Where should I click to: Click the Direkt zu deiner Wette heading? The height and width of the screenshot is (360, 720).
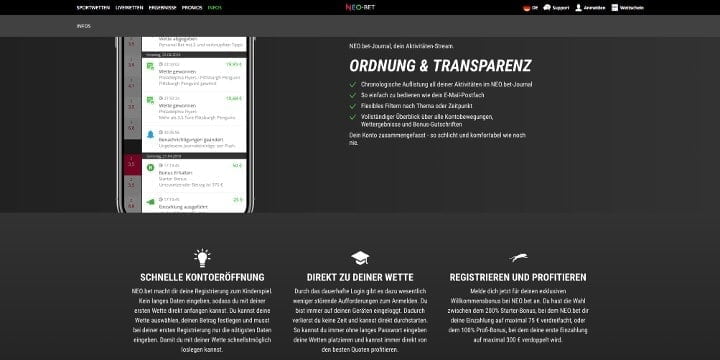tap(360, 277)
